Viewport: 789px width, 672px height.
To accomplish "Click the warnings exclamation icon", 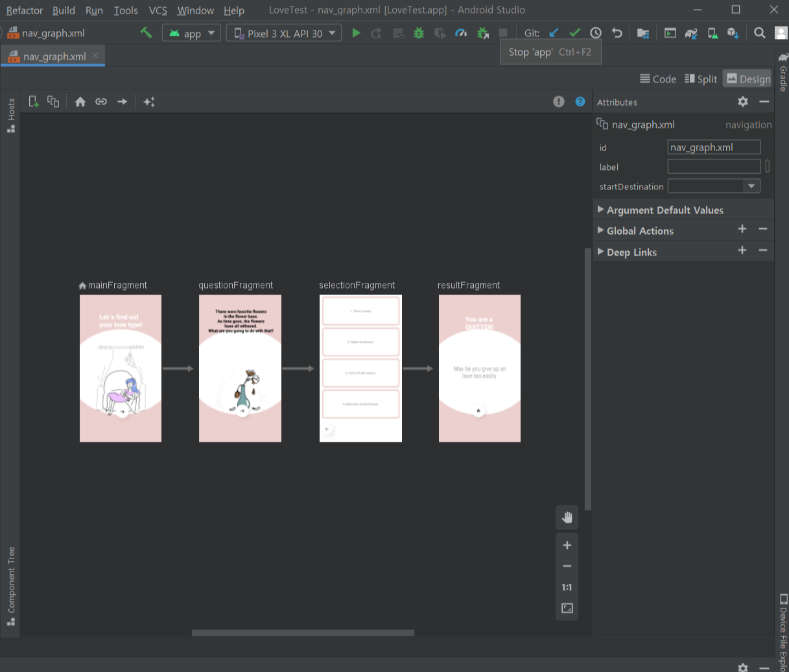I will pos(559,101).
